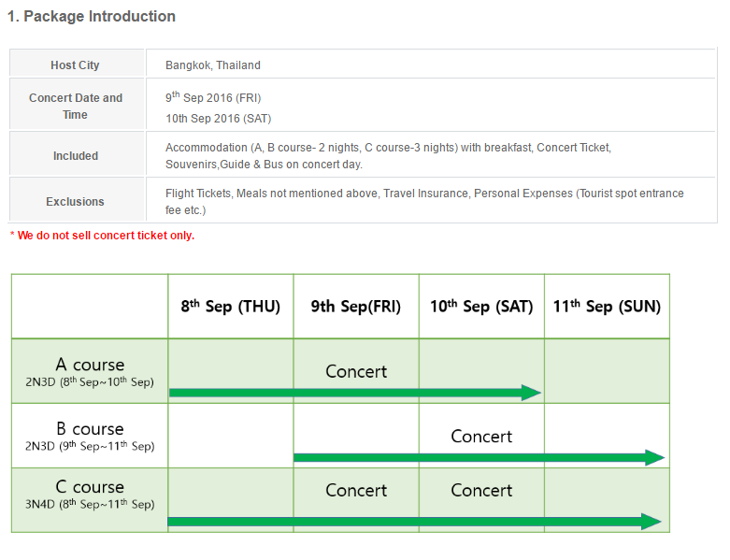730x560 pixels.
Task: Click the Host City row label
Action: [x=75, y=65]
